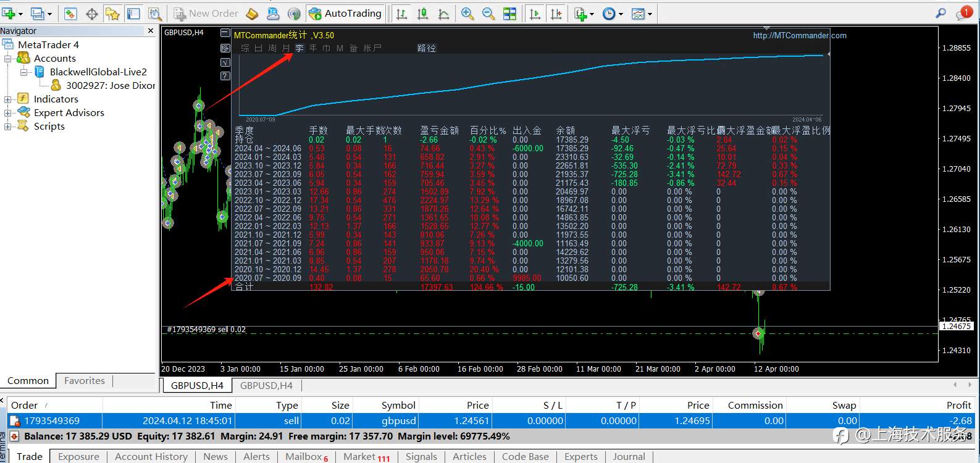This screenshot has height=463, width=980.
Task: Open the periodicity clock dropdown arrow
Action: click(x=621, y=14)
